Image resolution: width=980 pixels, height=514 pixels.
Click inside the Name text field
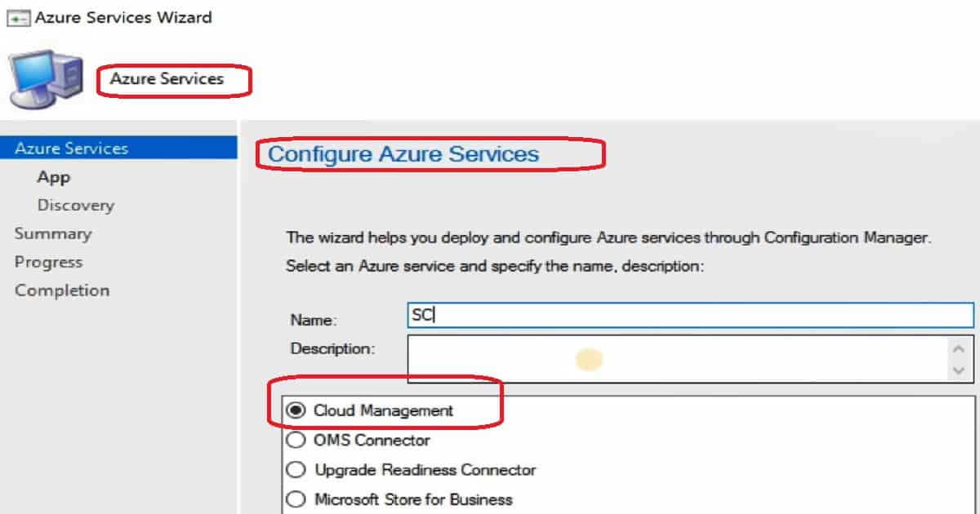(690, 315)
